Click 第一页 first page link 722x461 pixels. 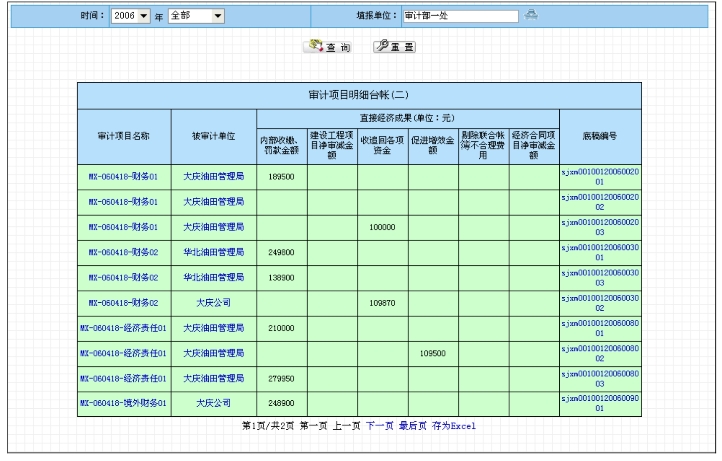coord(311,426)
